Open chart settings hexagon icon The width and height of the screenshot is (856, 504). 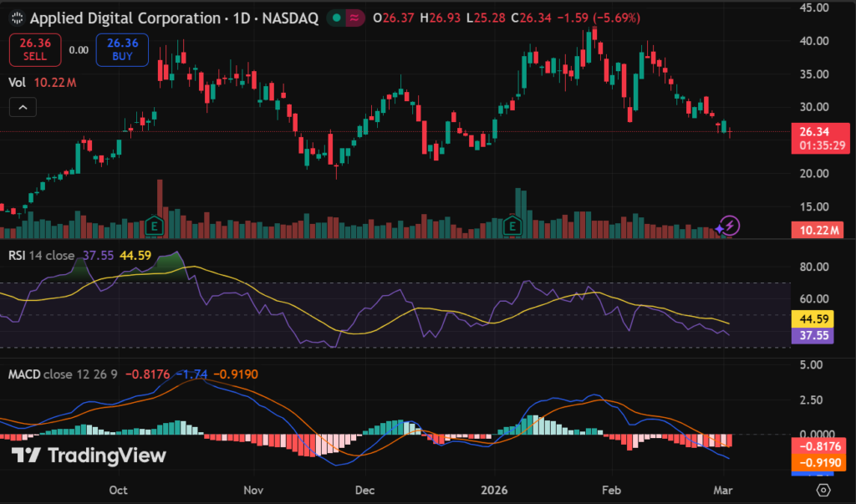(823, 490)
